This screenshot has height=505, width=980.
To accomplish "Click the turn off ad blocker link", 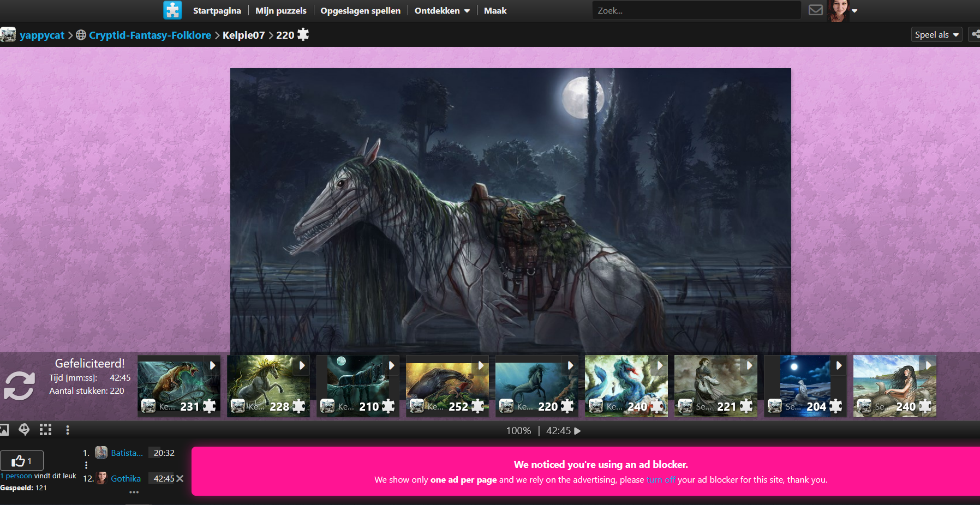I will pyautogui.click(x=661, y=480).
